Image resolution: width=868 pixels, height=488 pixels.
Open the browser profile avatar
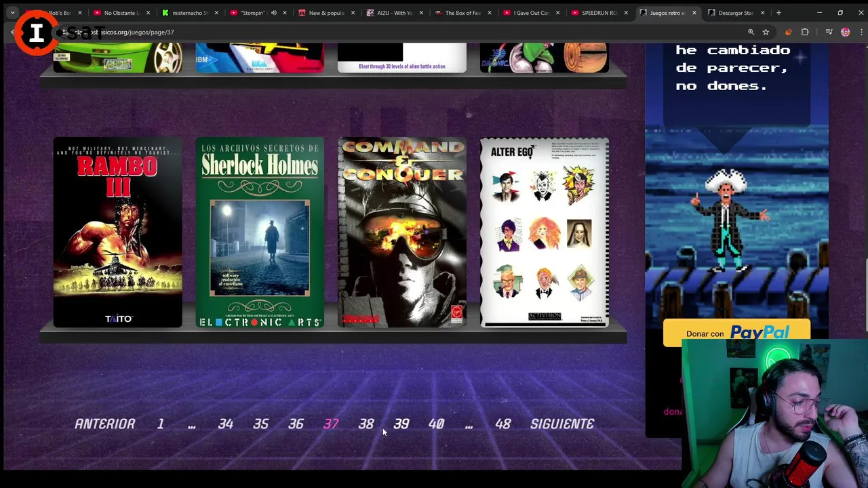(x=845, y=32)
